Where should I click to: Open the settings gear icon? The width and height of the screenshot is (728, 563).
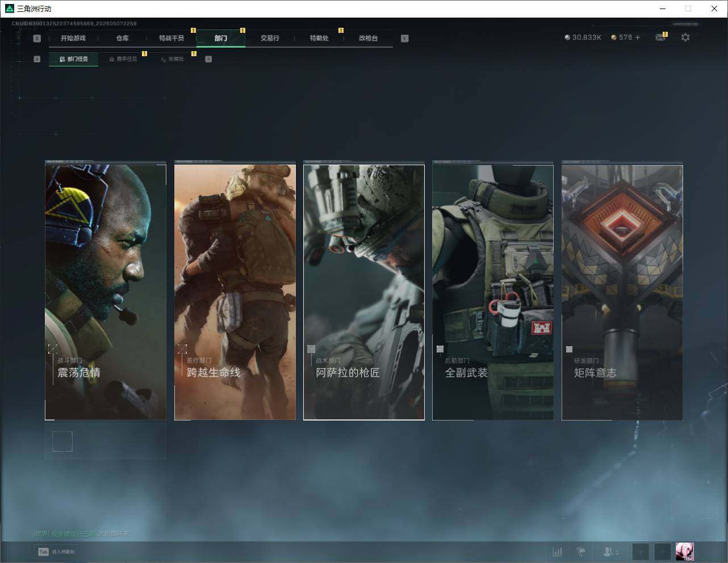click(x=685, y=37)
